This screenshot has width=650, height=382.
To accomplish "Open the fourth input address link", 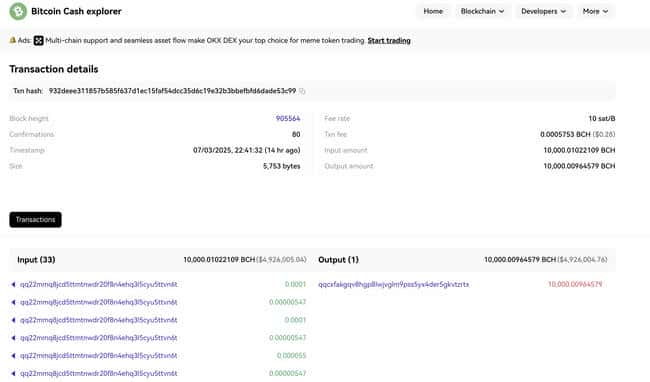I will click(99, 338).
